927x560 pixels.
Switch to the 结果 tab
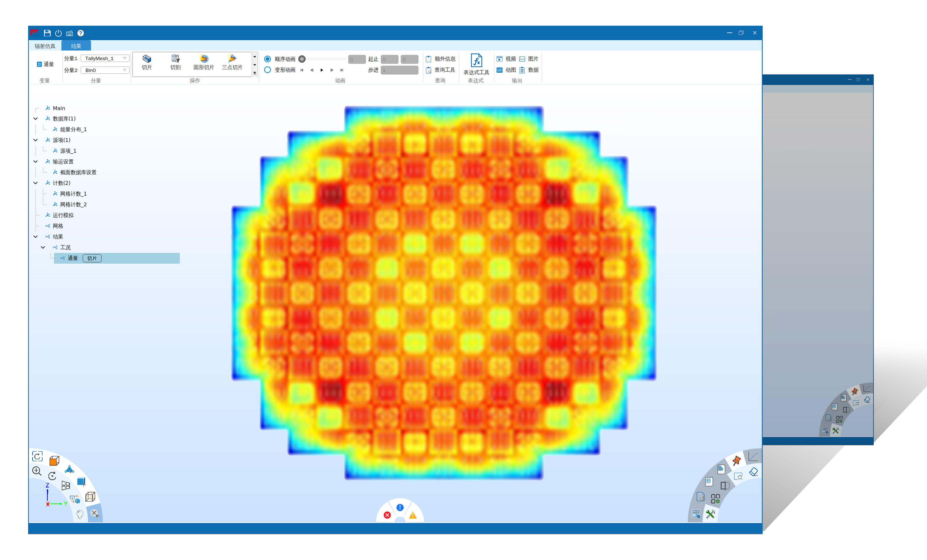tap(76, 46)
